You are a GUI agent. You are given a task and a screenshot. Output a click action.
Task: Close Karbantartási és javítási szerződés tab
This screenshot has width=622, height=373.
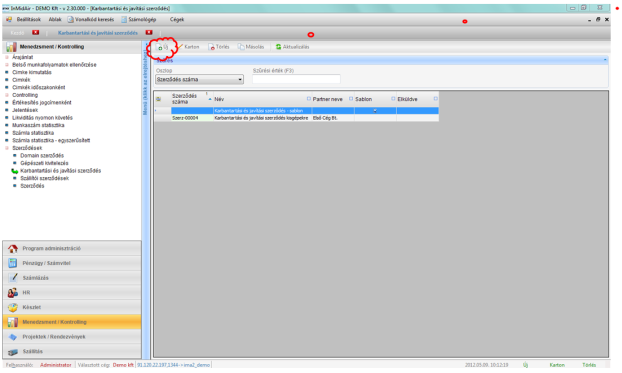point(149,33)
